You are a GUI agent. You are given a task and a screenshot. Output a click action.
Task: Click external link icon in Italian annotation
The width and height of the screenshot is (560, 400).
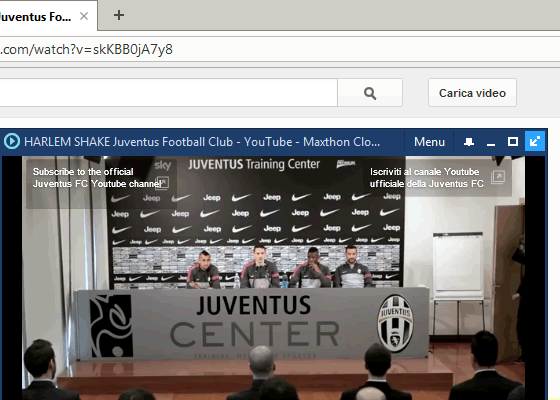(498, 177)
